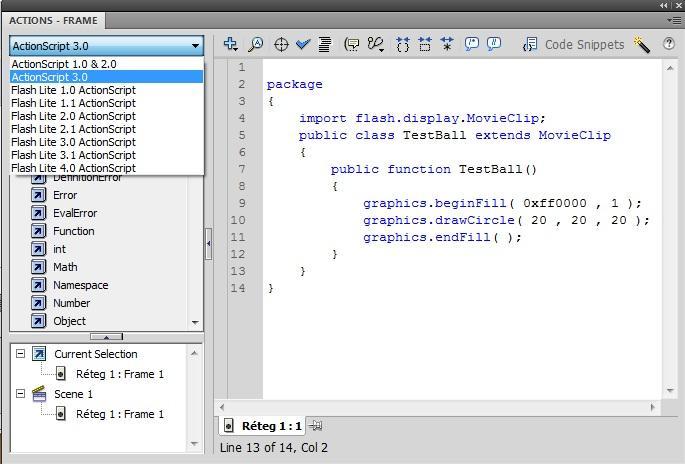Select Math class in toolbox

pos(65,267)
